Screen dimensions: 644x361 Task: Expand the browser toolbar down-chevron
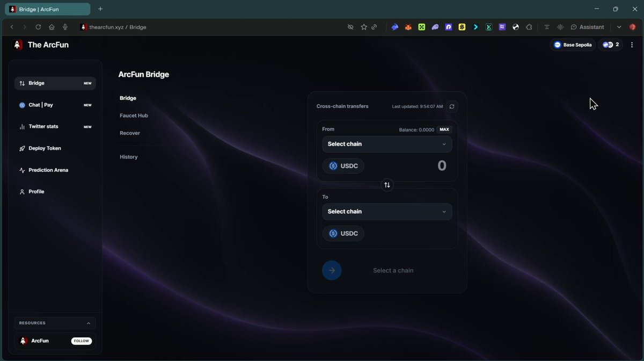tap(619, 27)
